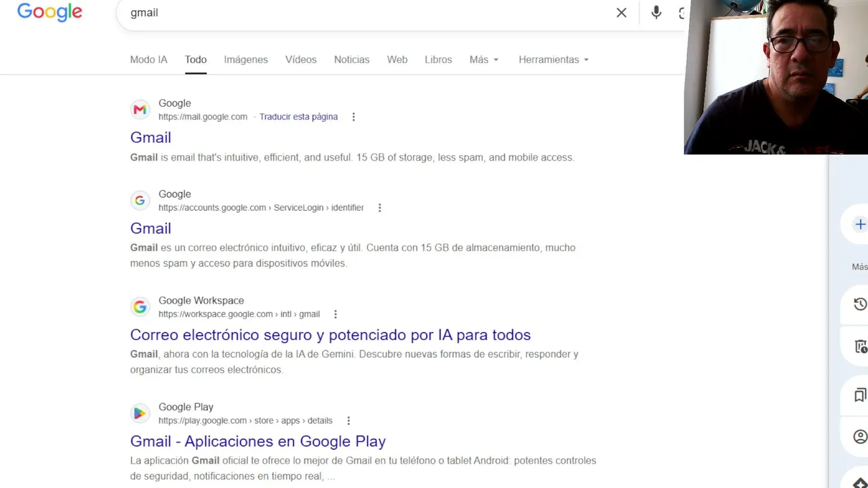Click the workspace.google.com intl gmail URL text
The width and height of the screenshot is (868, 488).
coord(239,314)
